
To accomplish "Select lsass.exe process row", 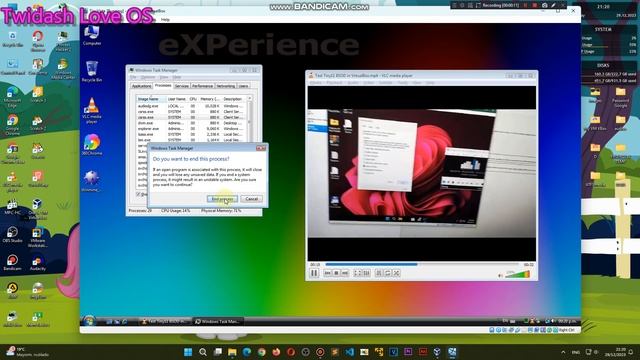I will [x=191, y=134].
